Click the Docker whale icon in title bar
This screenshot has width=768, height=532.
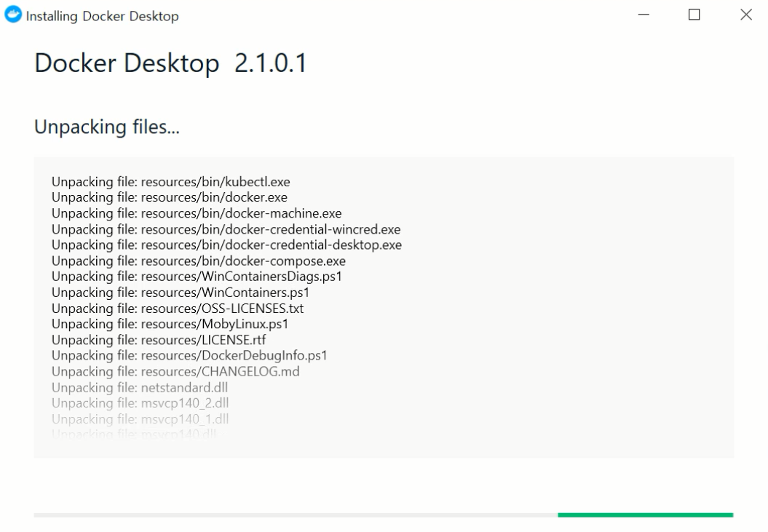coord(13,15)
